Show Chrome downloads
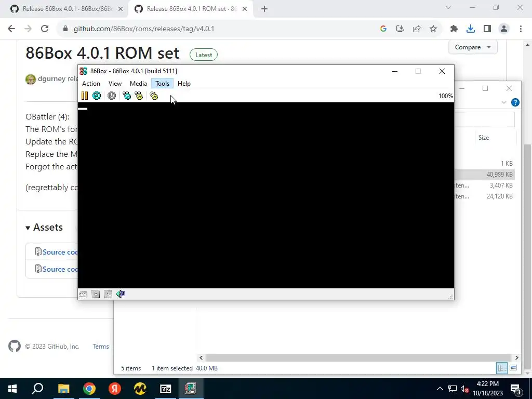The width and height of the screenshot is (532, 399). tap(471, 29)
